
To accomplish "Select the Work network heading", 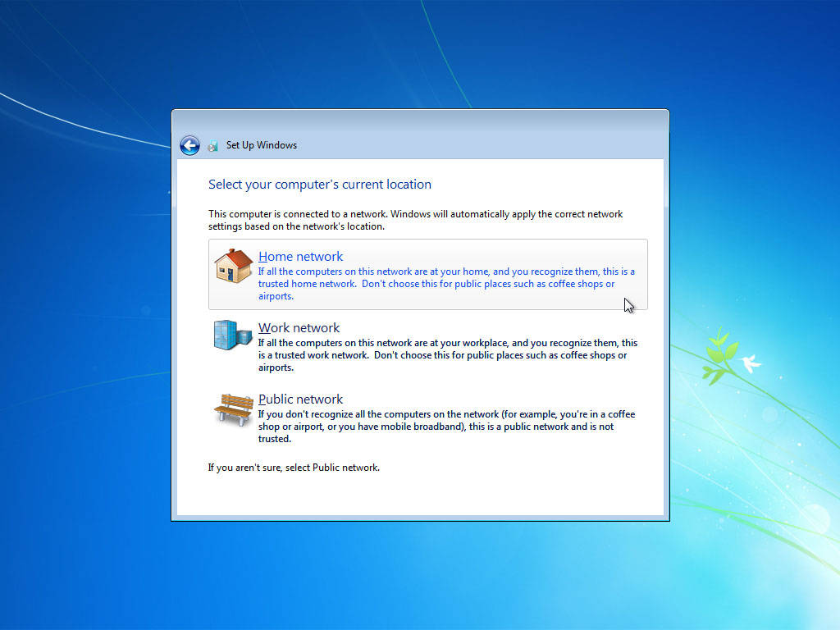I will 299,328.
